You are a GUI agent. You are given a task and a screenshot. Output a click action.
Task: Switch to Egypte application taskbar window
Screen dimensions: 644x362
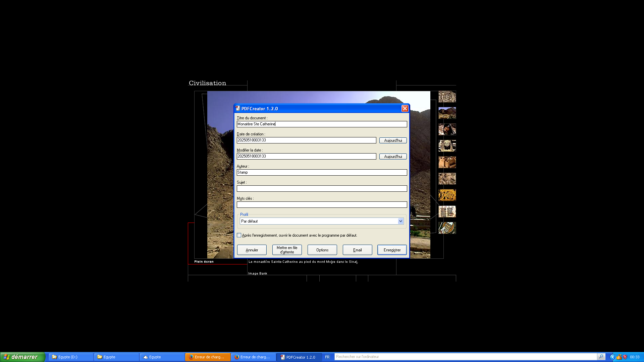click(162, 357)
